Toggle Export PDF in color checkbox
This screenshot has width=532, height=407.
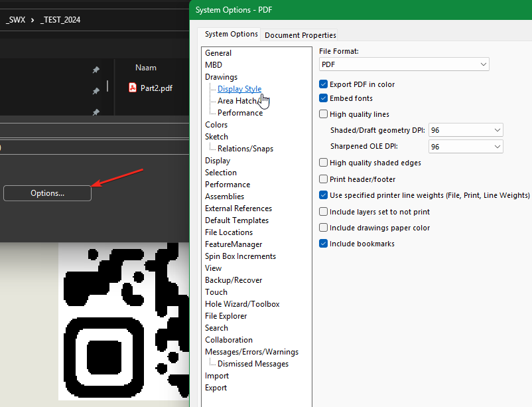click(324, 84)
